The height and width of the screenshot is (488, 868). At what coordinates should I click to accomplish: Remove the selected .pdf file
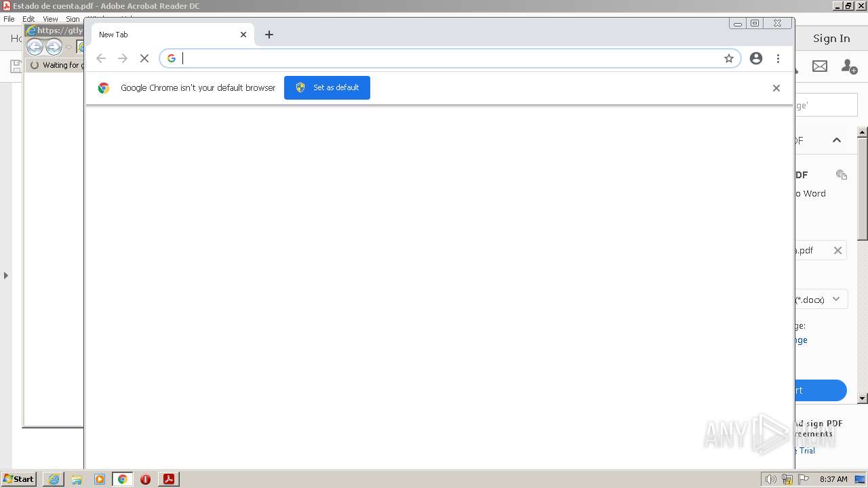pyautogui.click(x=837, y=250)
